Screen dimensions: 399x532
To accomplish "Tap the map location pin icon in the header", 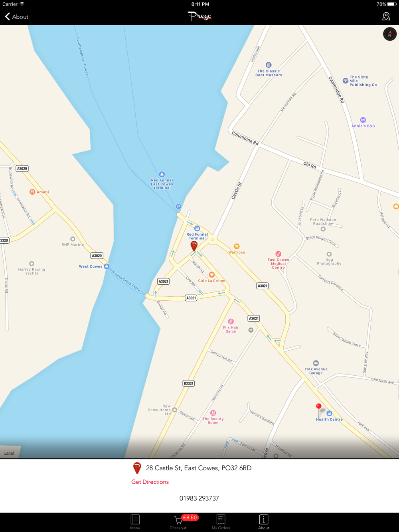I will tap(386, 16).
